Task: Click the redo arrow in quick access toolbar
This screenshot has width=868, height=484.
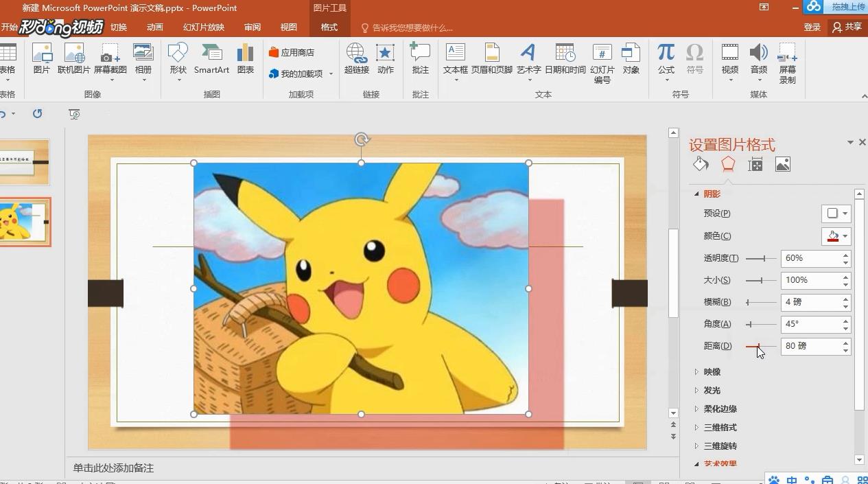Action: tap(37, 113)
